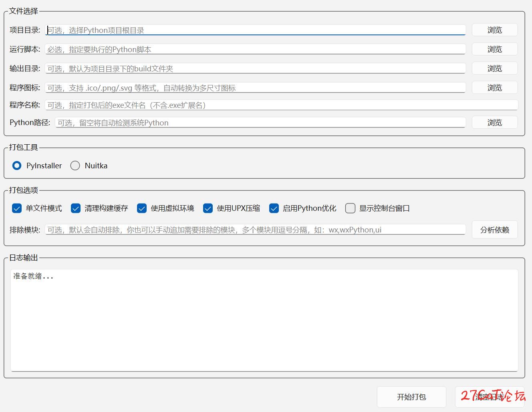
Task: Uncheck 启用Python优化 option
Action: pos(274,208)
